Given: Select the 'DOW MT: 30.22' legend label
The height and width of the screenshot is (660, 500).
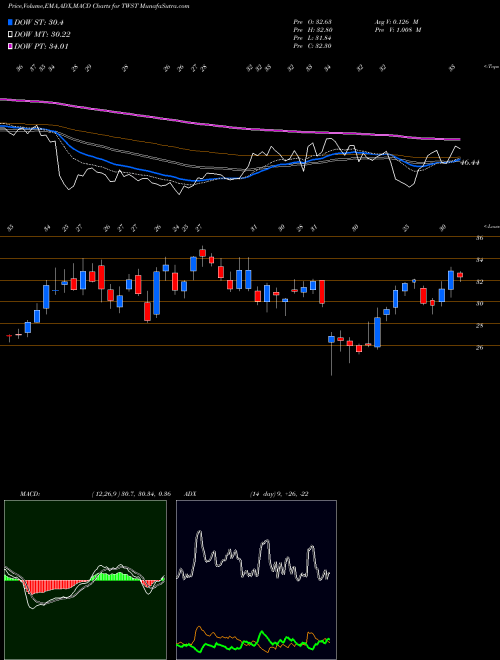Looking at the screenshot, I should tap(42, 35).
